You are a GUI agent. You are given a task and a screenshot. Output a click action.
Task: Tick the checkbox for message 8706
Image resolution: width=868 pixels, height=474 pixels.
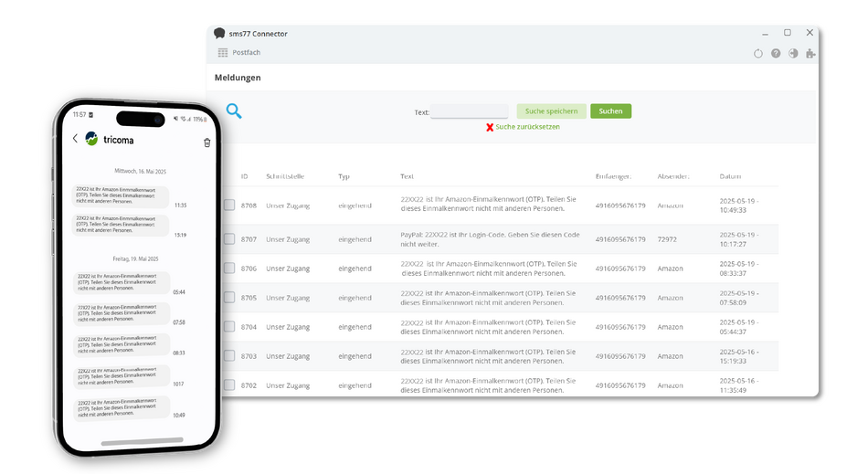(229, 269)
